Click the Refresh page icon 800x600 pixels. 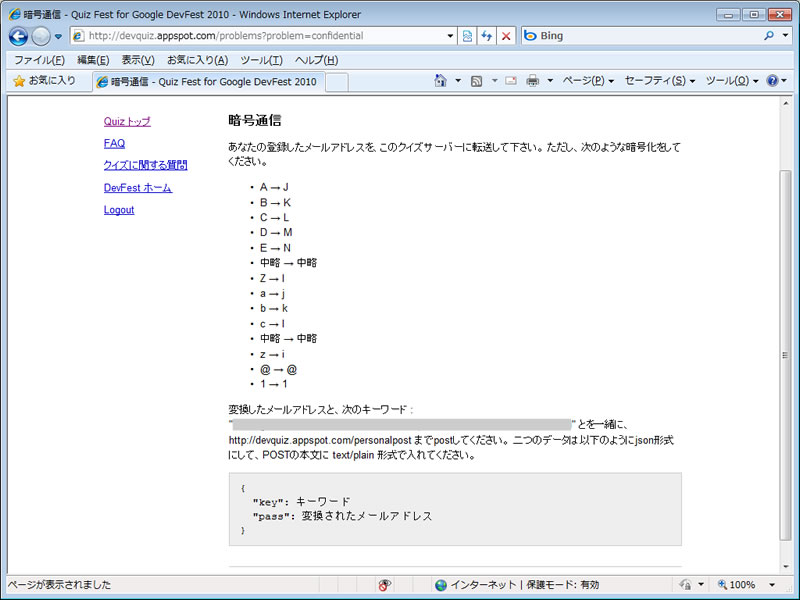coord(487,36)
